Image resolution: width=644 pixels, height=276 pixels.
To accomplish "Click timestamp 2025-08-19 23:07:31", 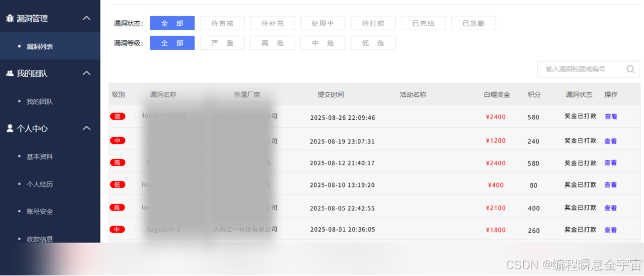I will point(343,142).
